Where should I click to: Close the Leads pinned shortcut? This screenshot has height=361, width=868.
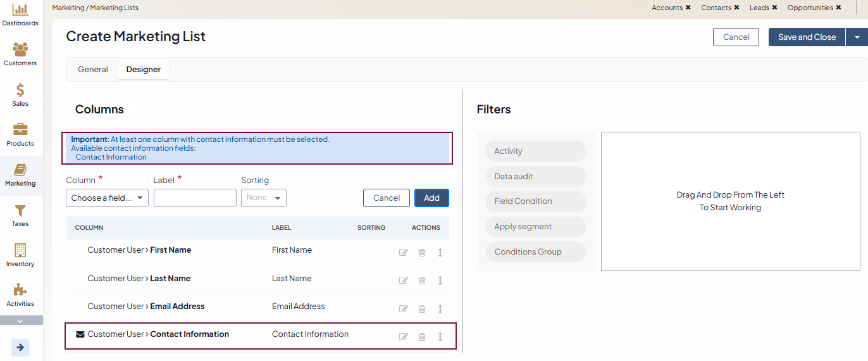click(x=775, y=8)
